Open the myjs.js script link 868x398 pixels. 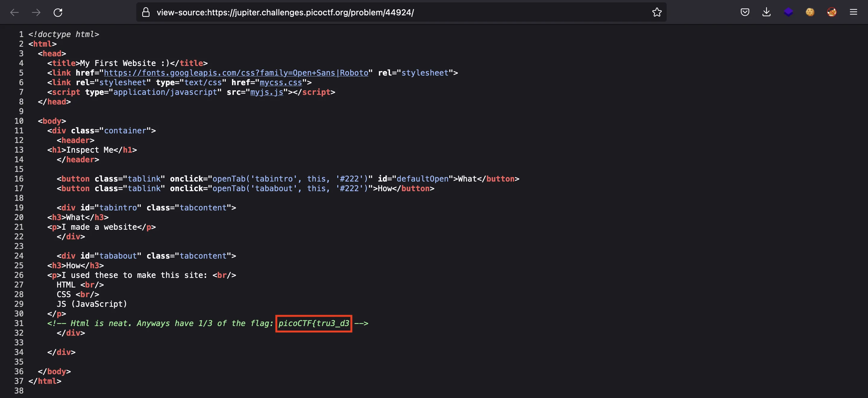[266, 92]
